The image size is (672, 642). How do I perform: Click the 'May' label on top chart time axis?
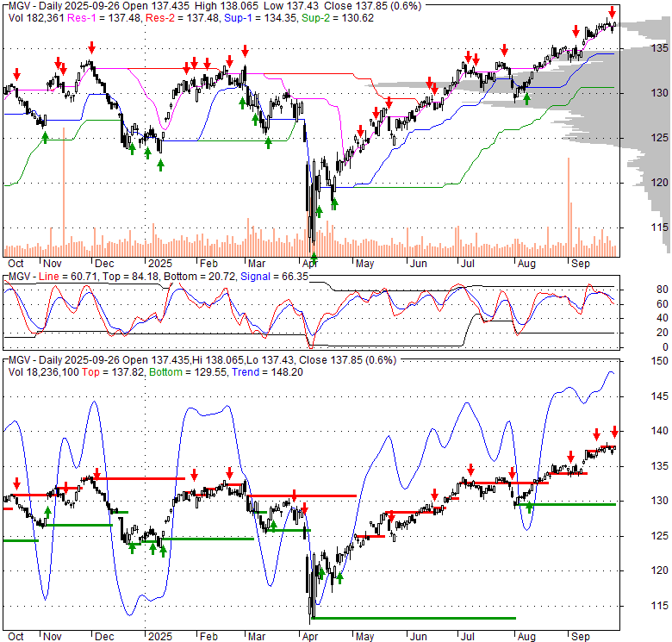(364, 264)
